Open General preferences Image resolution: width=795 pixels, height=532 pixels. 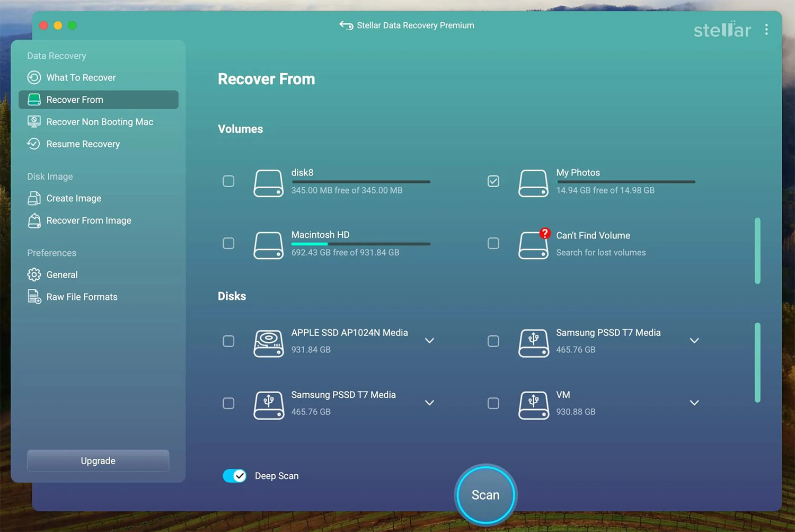pyautogui.click(x=98, y=274)
